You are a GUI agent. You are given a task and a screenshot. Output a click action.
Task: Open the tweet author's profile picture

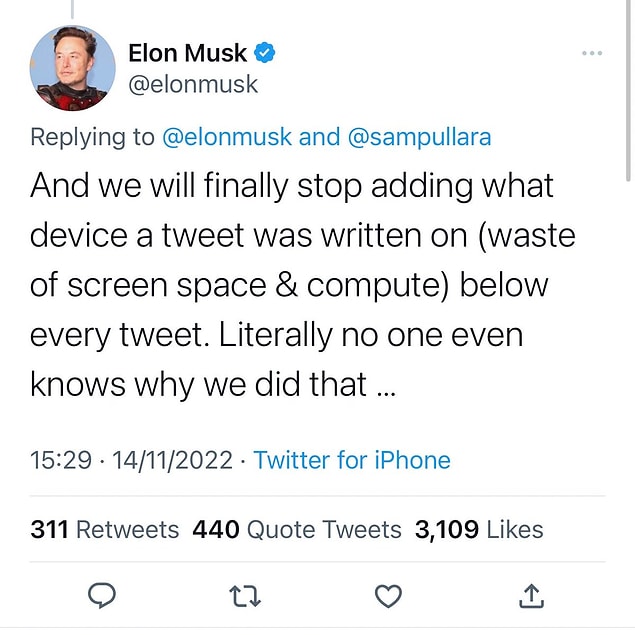pos(72,68)
